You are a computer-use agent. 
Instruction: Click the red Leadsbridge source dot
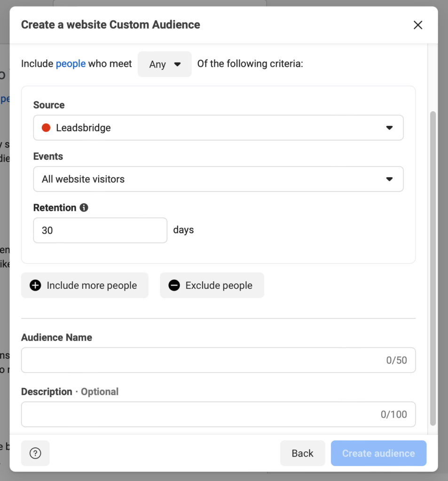pos(46,128)
